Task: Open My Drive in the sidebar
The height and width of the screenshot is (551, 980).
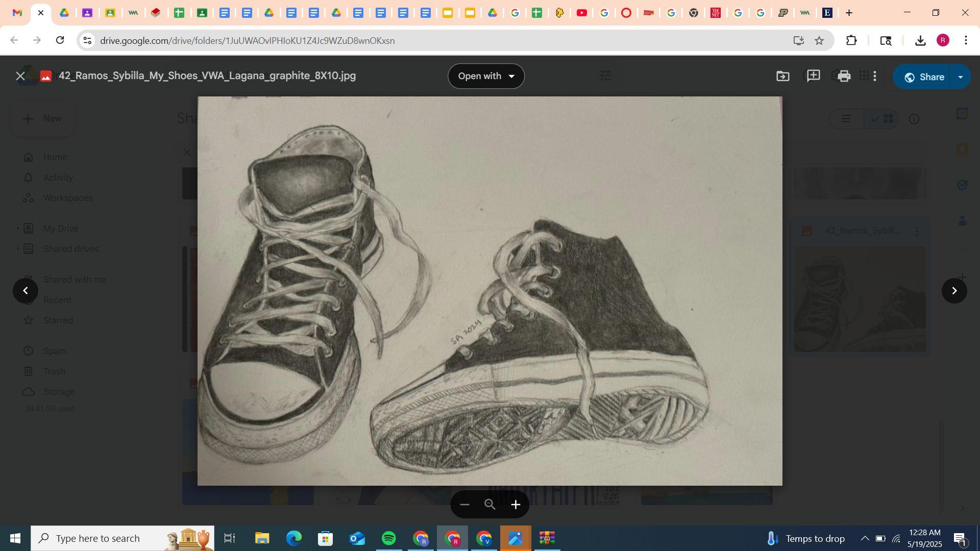Action: point(61,229)
